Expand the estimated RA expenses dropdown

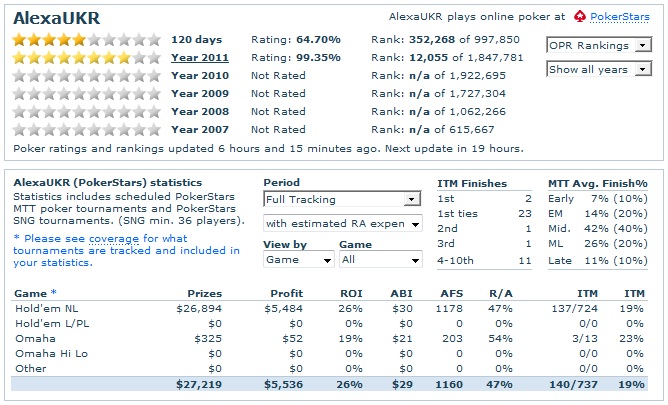342,223
